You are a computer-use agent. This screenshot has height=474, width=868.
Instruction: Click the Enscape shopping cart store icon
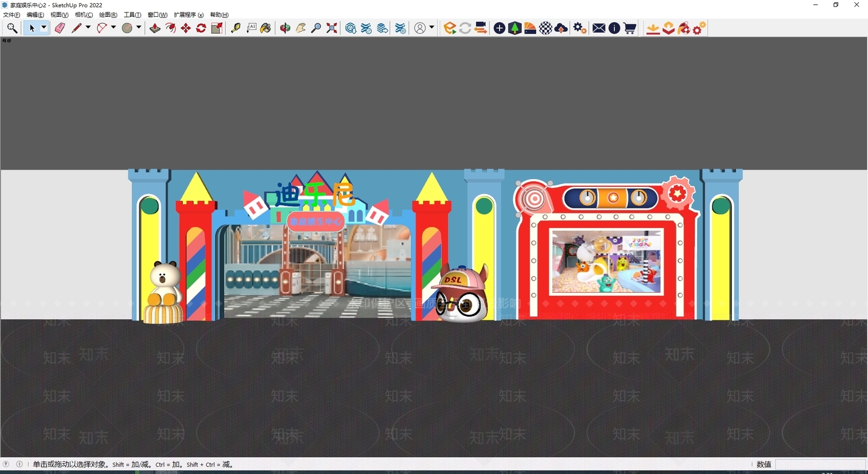pos(630,28)
